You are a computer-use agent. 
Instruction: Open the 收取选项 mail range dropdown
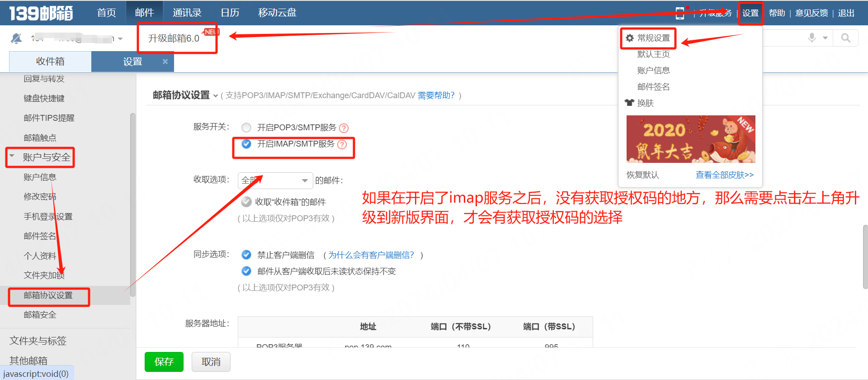click(275, 180)
